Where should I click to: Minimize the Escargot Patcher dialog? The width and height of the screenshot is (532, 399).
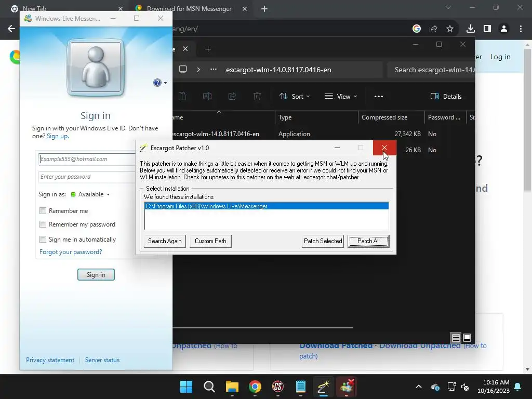(x=337, y=148)
